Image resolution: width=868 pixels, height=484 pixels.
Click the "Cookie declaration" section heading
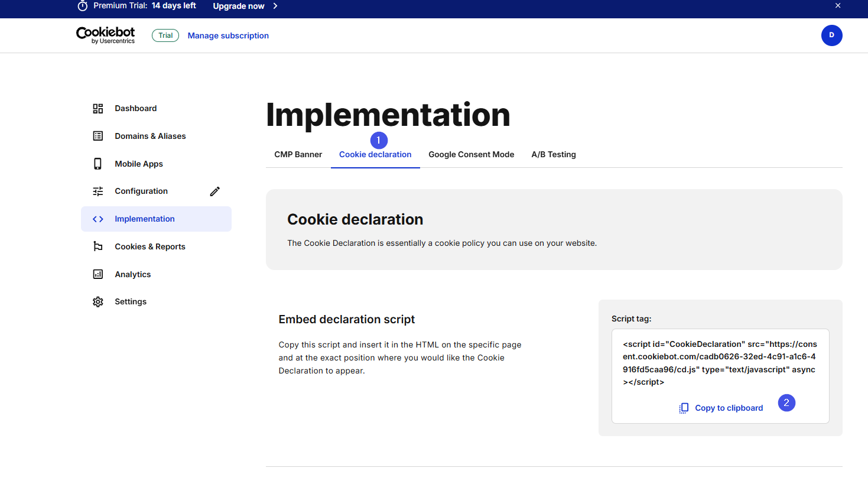click(355, 219)
